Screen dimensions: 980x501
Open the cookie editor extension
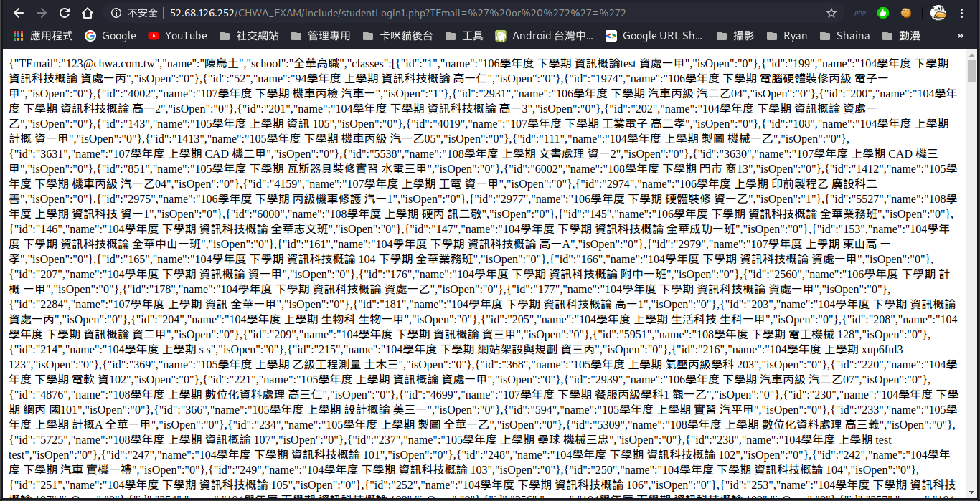point(906,13)
